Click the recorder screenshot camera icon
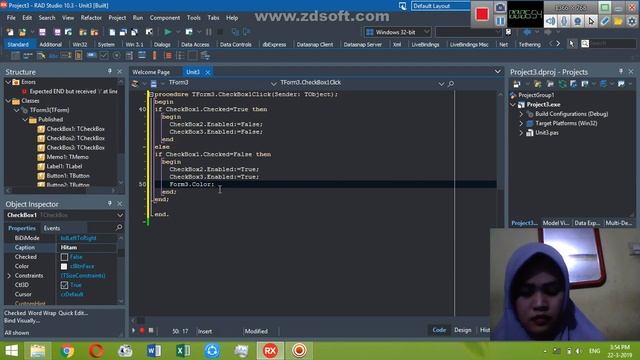Screen dimensions: 640x360 [500, 7]
